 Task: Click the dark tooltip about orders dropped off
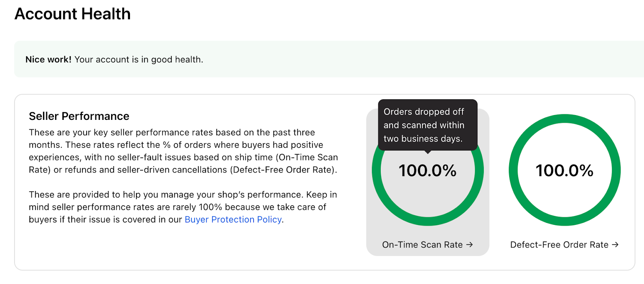point(427,125)
